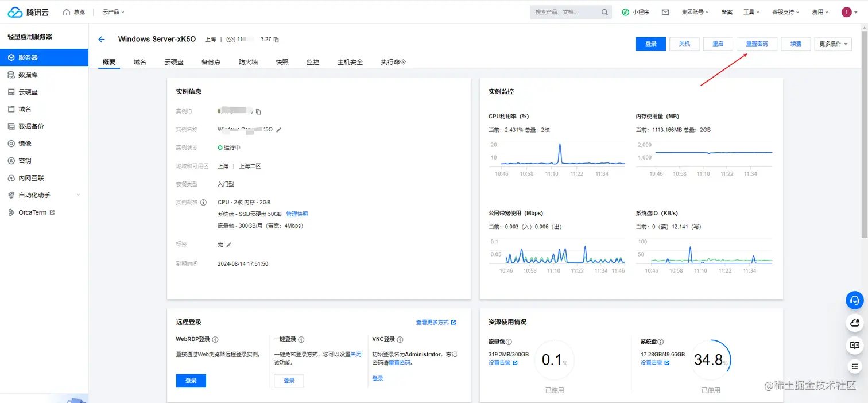Switch to the 防火墙 tab
The image size is (868, 403).
[248, 62]
